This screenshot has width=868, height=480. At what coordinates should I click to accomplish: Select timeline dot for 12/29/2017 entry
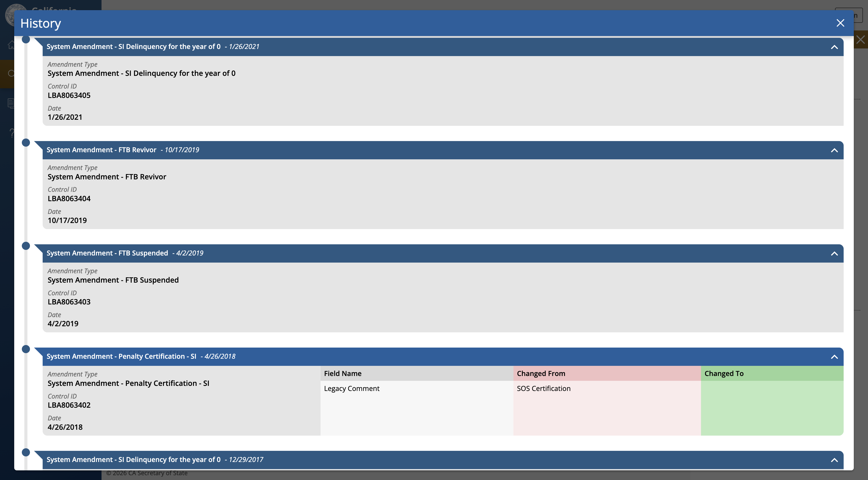pyautogui.click(x=26, y=452)
